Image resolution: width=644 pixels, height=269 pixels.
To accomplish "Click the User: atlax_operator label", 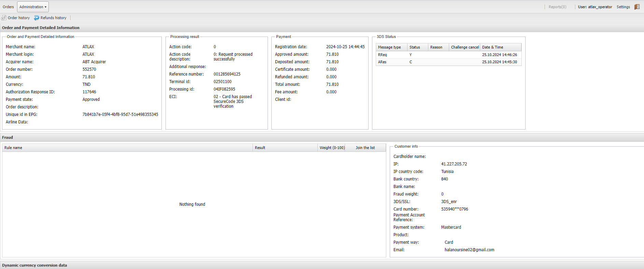I will pos(595,7).
